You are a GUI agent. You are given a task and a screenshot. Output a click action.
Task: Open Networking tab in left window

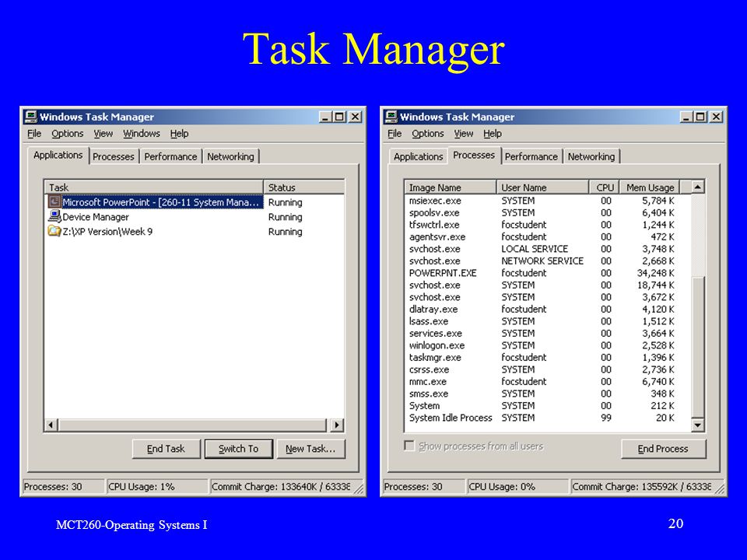tap(230, 156)
